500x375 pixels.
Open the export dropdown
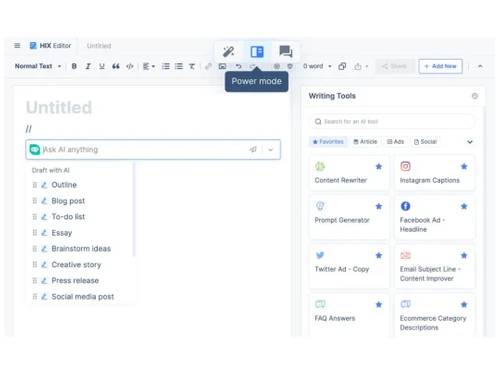(361, 66)
